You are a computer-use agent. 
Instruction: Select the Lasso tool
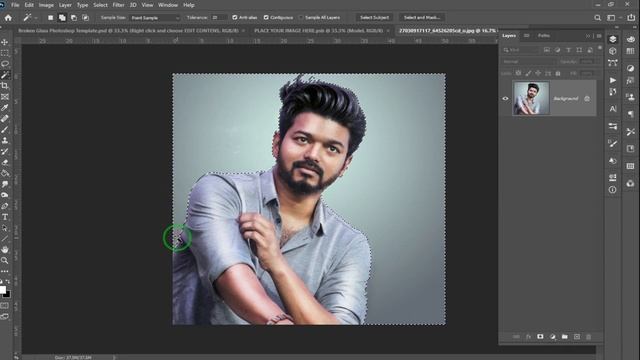[5, 64]
